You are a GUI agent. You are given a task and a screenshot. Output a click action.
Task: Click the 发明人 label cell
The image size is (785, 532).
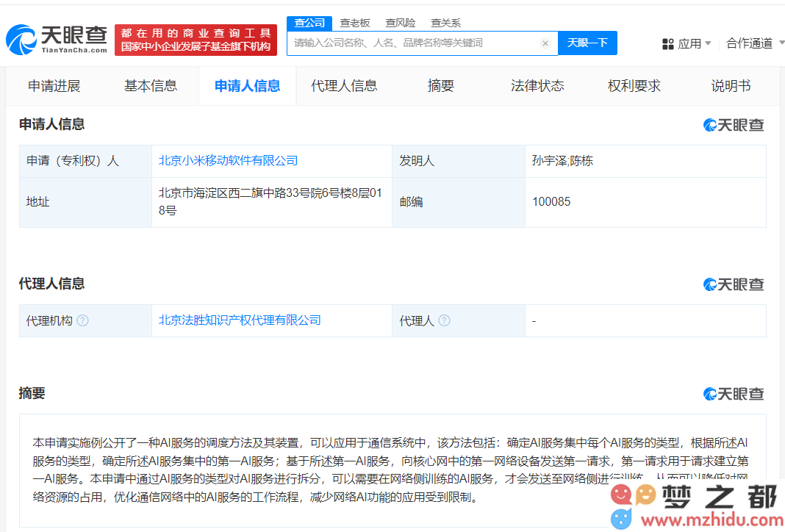459,161
